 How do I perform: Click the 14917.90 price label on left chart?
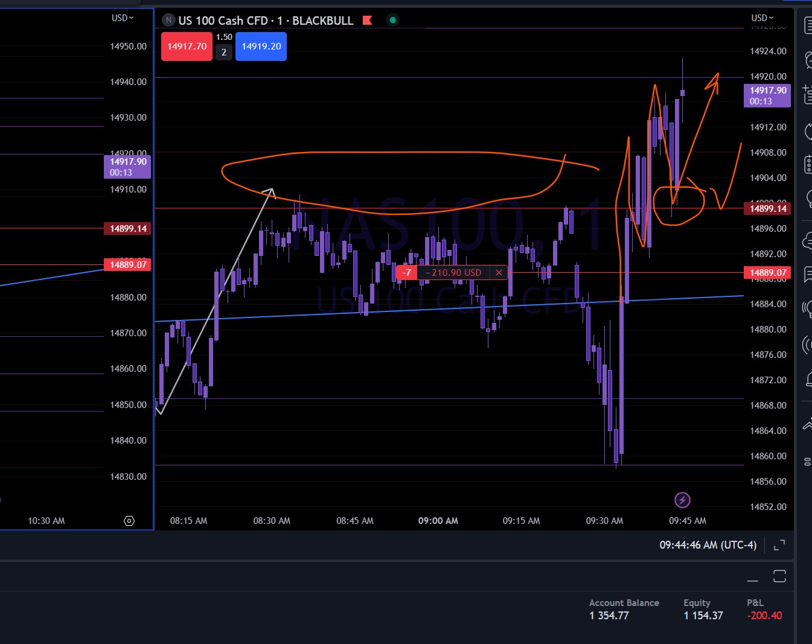pos(128,167)
